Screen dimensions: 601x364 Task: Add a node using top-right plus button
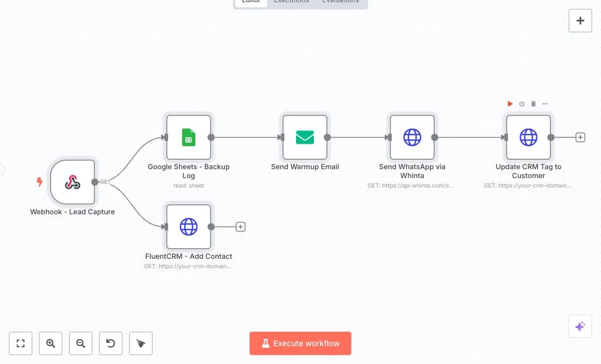(x=580, y=21)
